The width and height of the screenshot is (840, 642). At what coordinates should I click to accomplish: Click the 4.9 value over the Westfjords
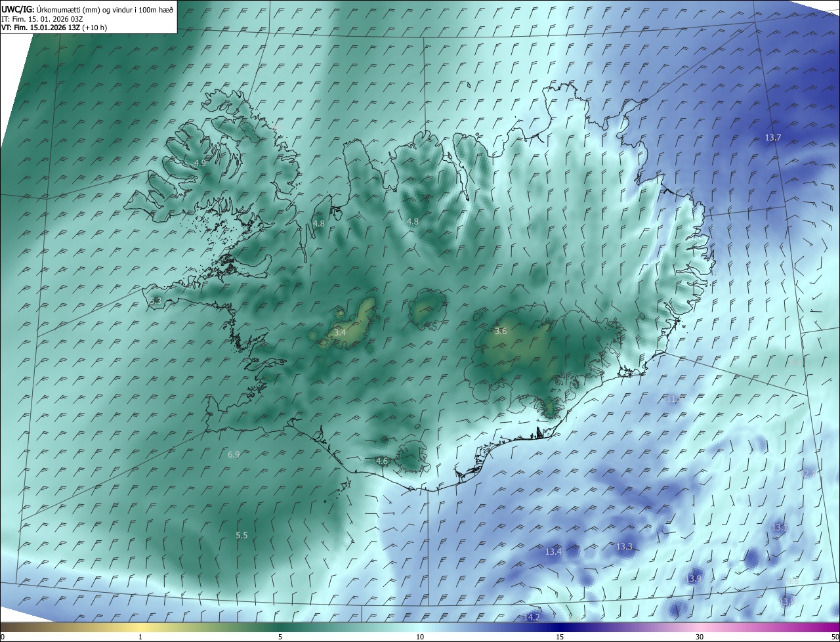[x=200, y=163]
